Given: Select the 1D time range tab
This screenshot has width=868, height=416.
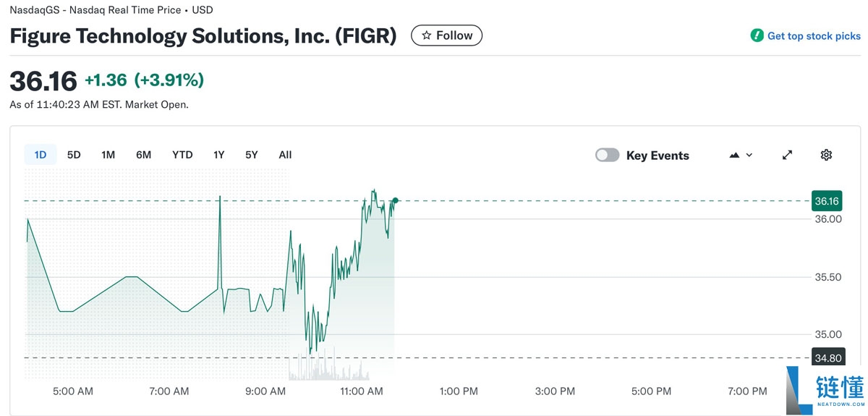Looking at the screenshot, I should tap(41, 155).
